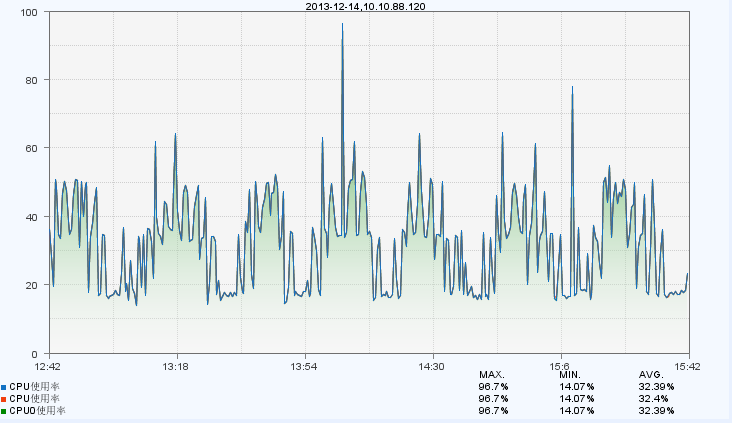Click the 13:18 time axis label
The width and height of the screenshot is (732, 423).
[176, 366]
